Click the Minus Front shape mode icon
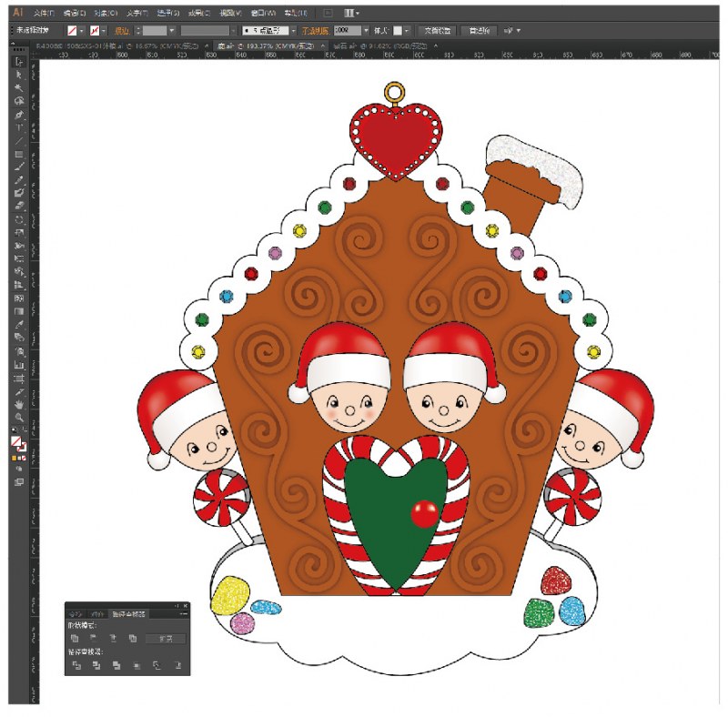Image resolution: width=728 pixels, height=717 pixels. (x=95, y=639)
